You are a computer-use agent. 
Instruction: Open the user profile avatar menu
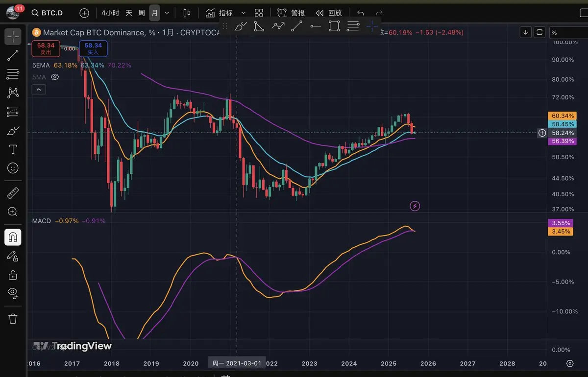coord(13,12)
